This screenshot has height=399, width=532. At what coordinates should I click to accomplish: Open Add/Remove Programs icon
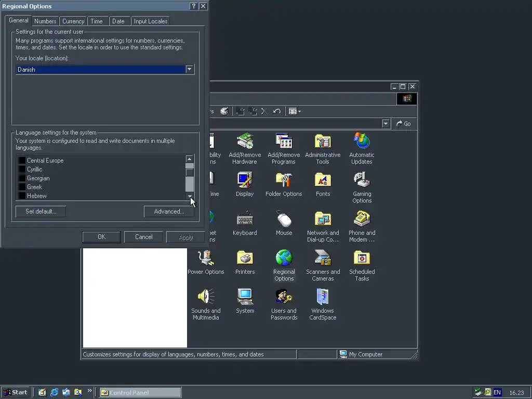(x=284, y=149)
